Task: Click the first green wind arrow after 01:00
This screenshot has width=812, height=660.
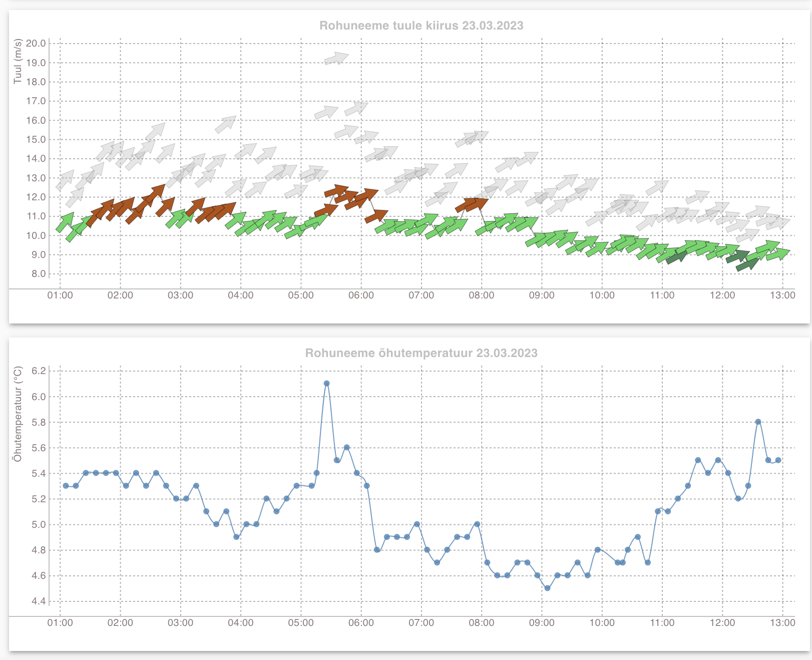Action: [x=65, y=222]
